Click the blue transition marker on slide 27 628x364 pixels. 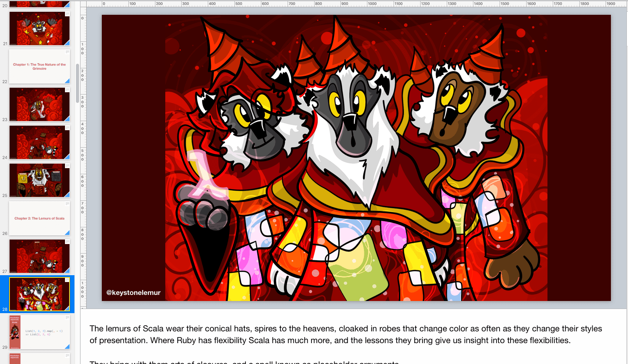(68, 271)
